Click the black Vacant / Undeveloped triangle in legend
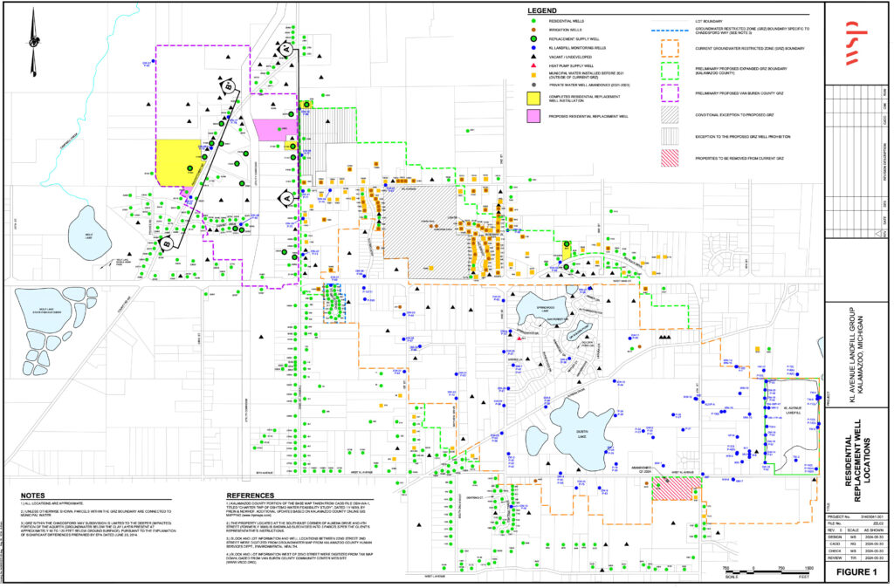 533,57
